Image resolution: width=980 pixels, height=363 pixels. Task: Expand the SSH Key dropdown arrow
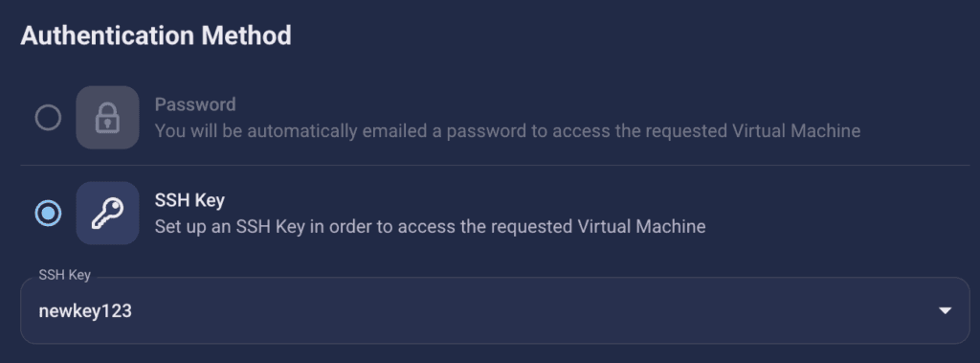pyautogui.click(x=945, y=310)
